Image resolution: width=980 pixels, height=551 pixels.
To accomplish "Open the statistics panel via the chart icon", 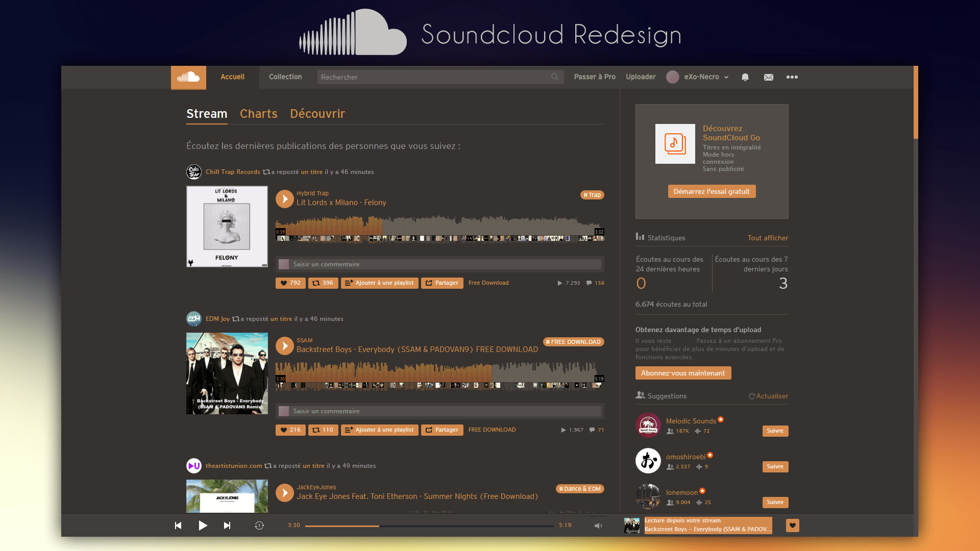I will pyautogui.click(x=640, y=237).
